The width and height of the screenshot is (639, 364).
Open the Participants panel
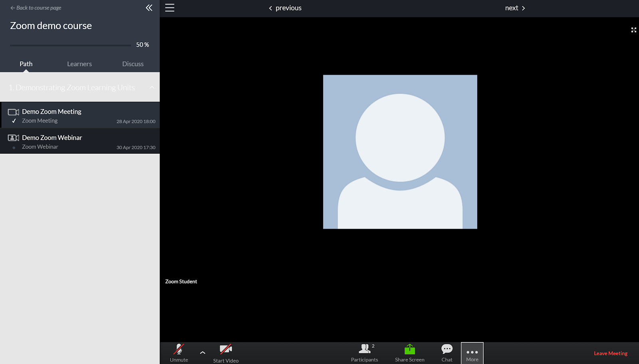click(x=364, y=353)
